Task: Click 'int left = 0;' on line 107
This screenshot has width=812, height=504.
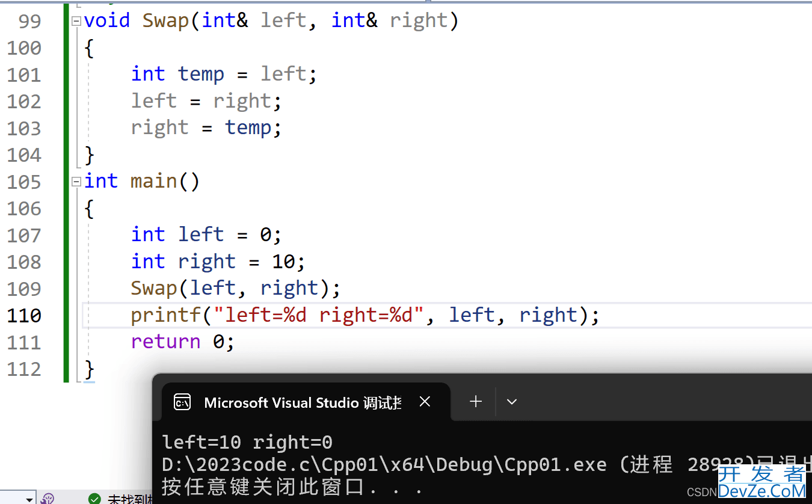Action: (x=206, y=235)
